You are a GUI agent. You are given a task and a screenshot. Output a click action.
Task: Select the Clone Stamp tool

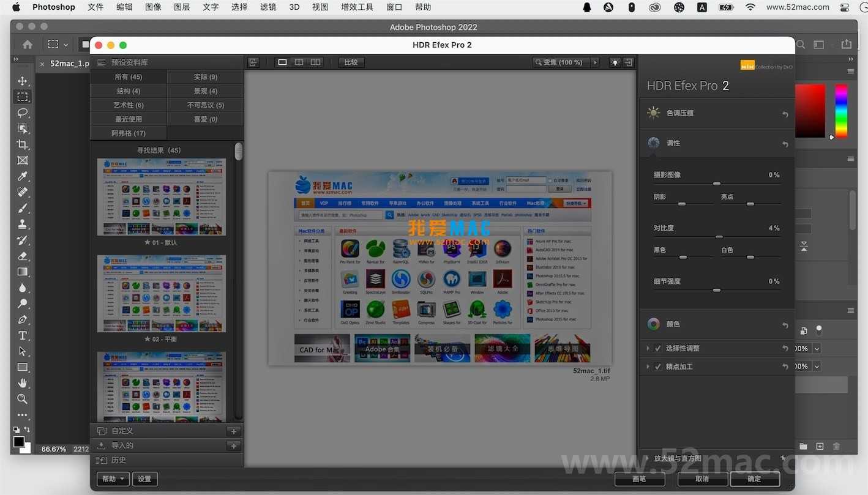(x=23, y=224)
